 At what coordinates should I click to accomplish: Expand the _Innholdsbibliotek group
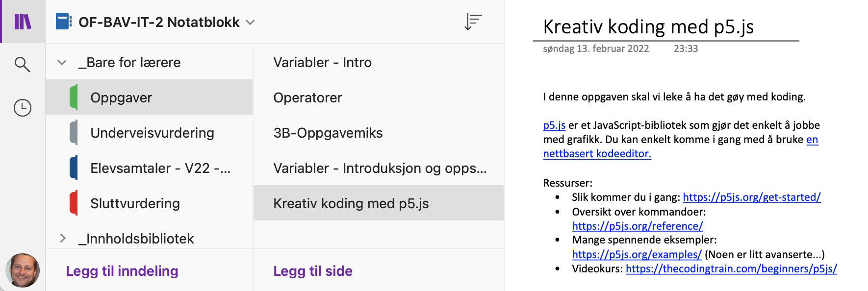(62, 239)
